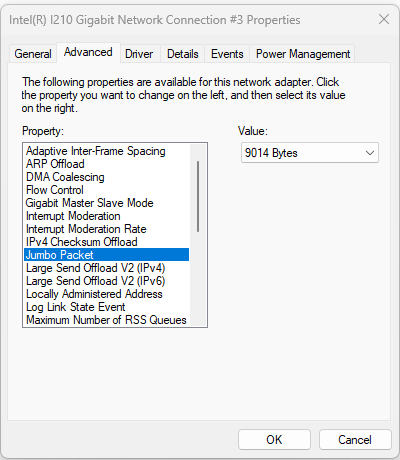
Task: Open the Details tab
Action: (183, 54)
